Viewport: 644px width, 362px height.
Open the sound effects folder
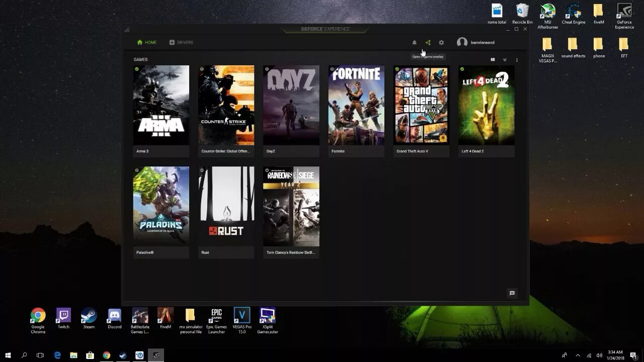[574, 48]
